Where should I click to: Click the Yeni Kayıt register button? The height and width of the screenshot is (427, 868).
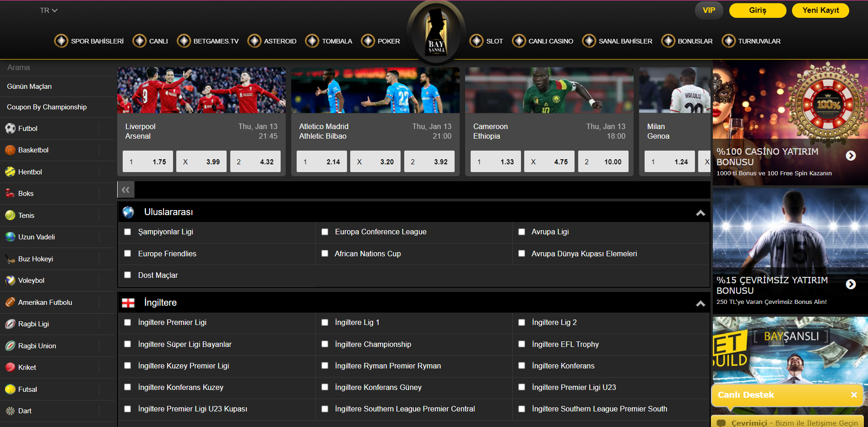click(820, 10)
